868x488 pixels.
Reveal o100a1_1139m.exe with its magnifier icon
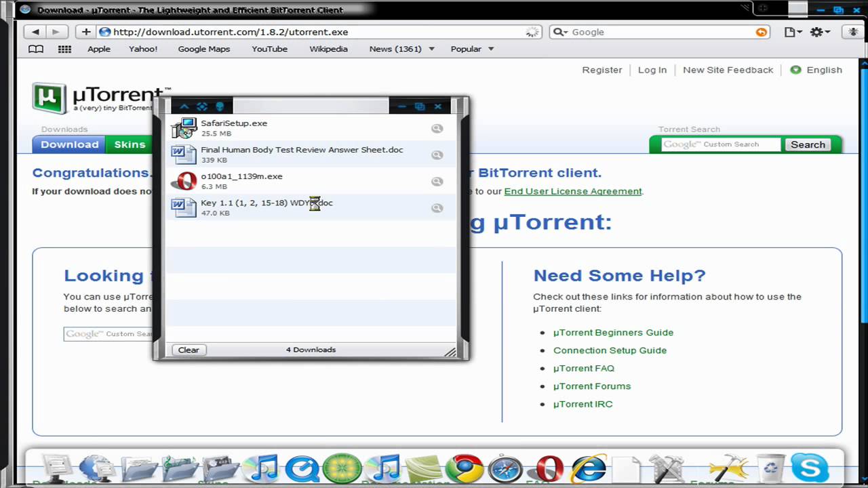(x=437, y=181)
